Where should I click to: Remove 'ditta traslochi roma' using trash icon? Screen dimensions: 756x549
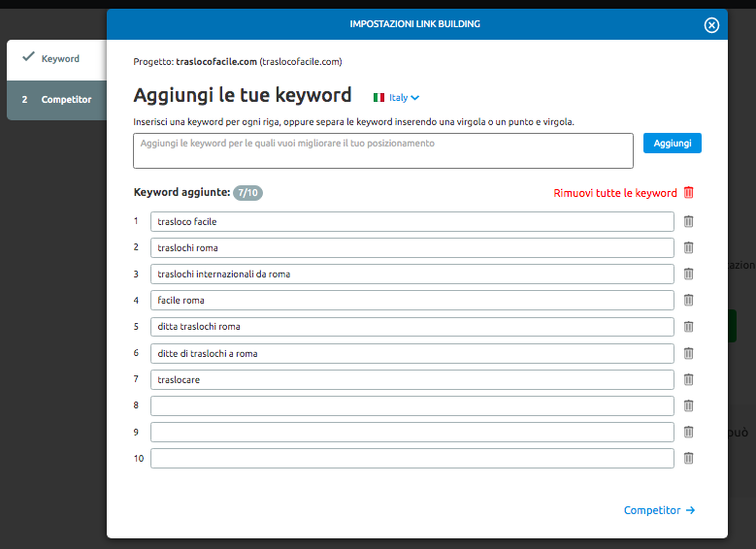point(688,326)
